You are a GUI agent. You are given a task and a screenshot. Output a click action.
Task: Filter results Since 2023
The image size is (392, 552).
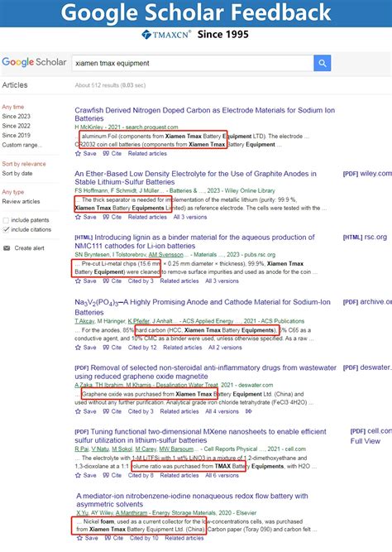[17, 116]
